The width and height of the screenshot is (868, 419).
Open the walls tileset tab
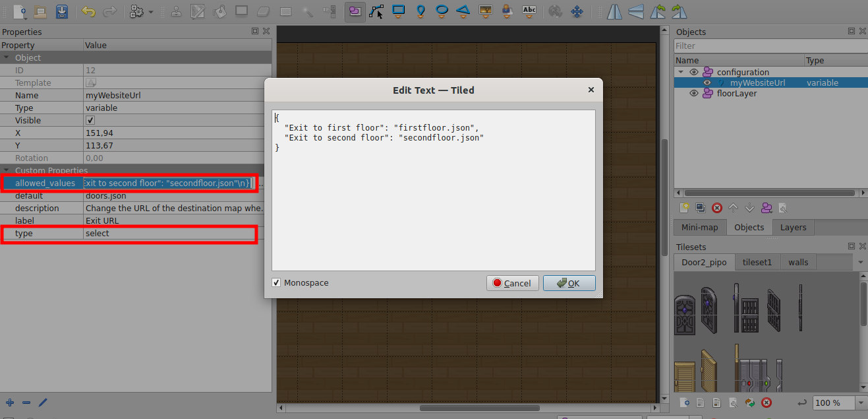click(x=798, y=262)
